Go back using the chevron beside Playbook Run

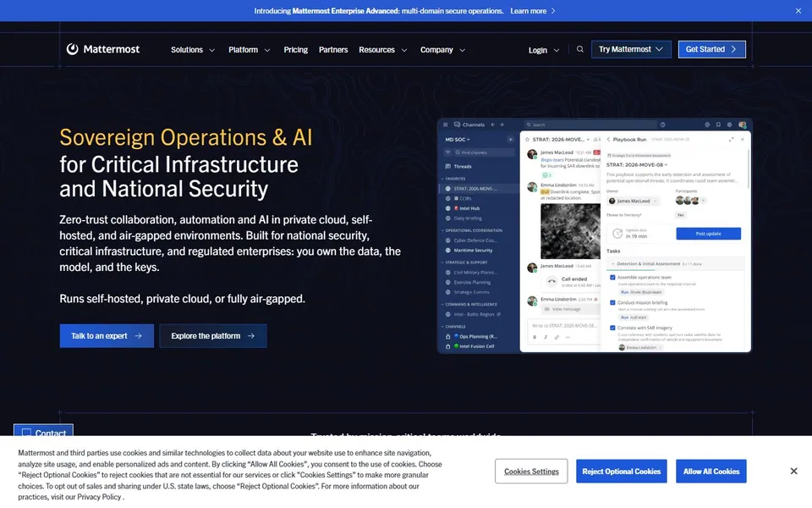point(608,140)
